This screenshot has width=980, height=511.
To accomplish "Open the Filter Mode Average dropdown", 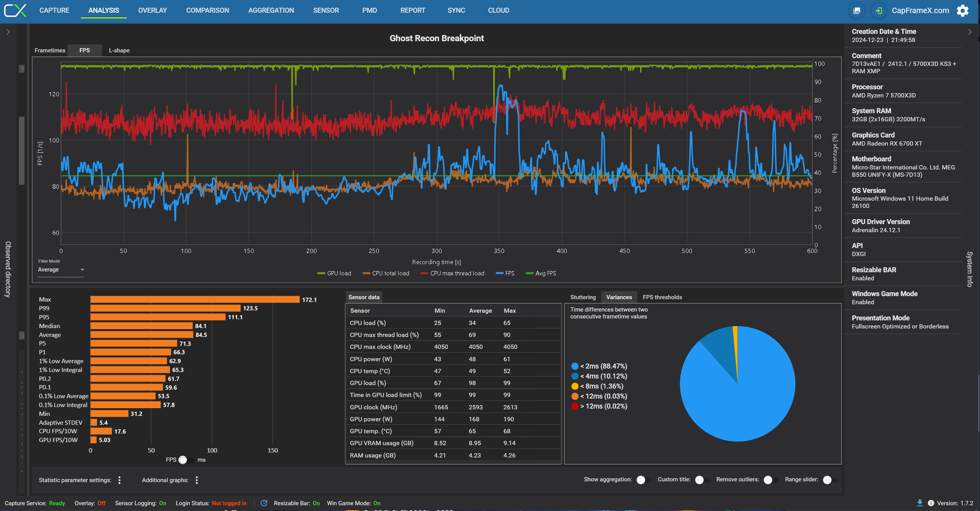I will click(61, 270).
